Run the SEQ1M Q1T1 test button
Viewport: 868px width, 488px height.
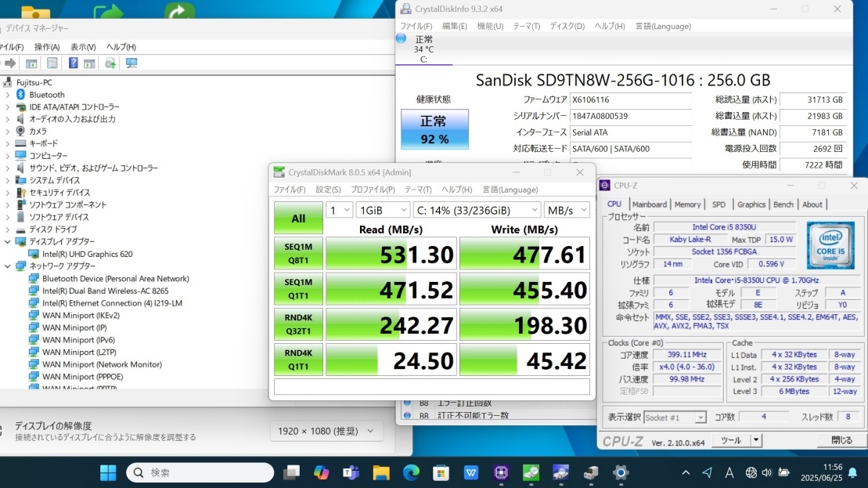click(298, 289)
